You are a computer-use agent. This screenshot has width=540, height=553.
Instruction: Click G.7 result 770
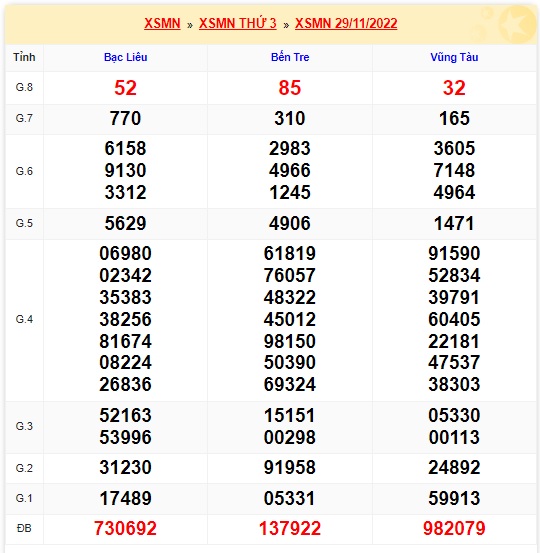click(x=125, y=118)
